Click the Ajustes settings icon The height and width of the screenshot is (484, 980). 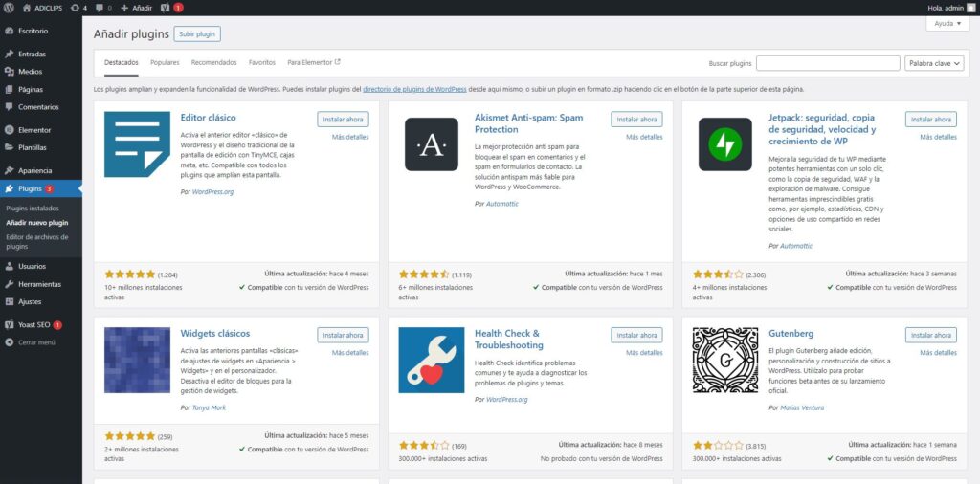tap(9, 301)
